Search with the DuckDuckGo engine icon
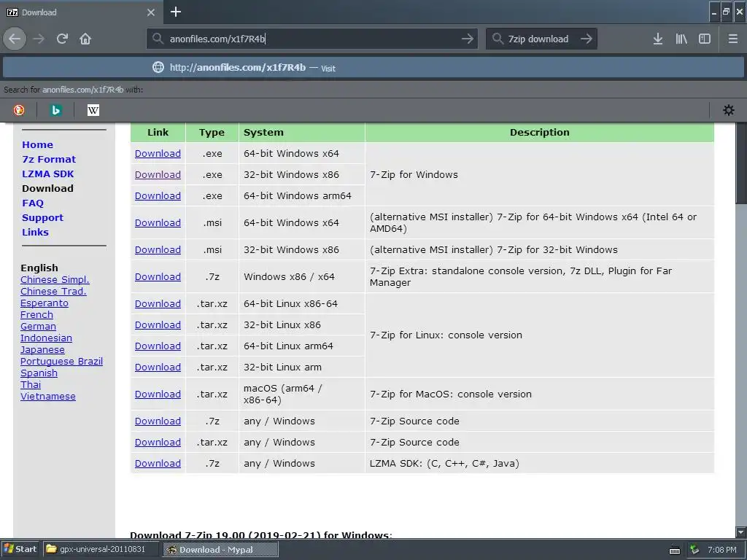 tap(18, 110)
